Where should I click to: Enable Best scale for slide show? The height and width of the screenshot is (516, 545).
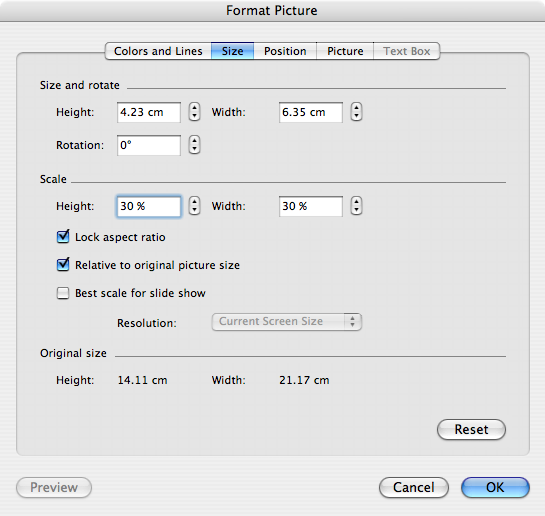coord(63,293)
